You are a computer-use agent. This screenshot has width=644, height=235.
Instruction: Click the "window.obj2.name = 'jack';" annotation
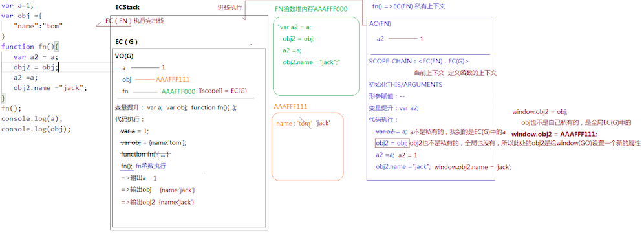click(473, 166)
